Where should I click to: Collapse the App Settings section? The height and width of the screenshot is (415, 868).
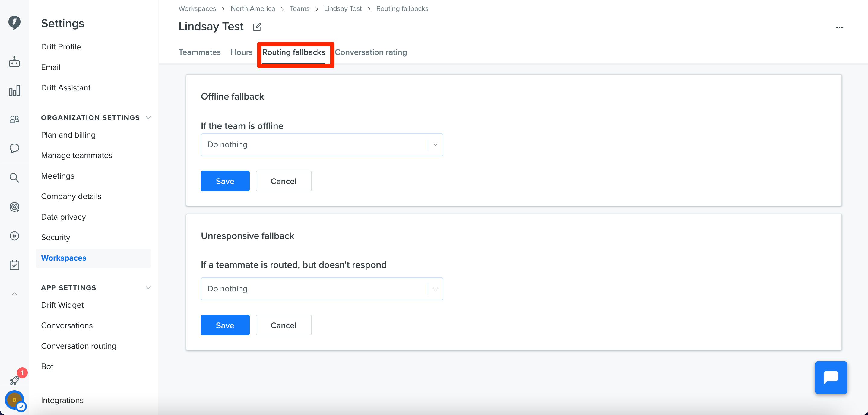tap(148, 288)
